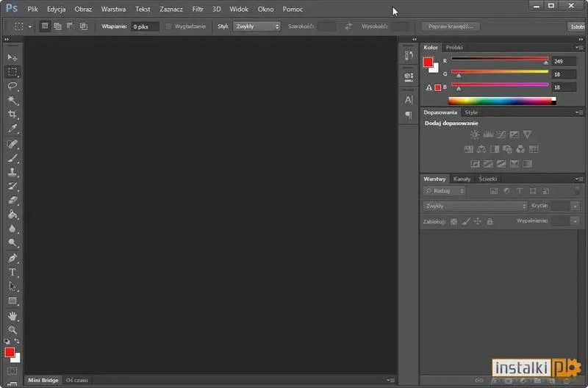Viewport: 588px width, 388px height.
Task: Click the rainbow color spectrum bar
Action: 501,101
